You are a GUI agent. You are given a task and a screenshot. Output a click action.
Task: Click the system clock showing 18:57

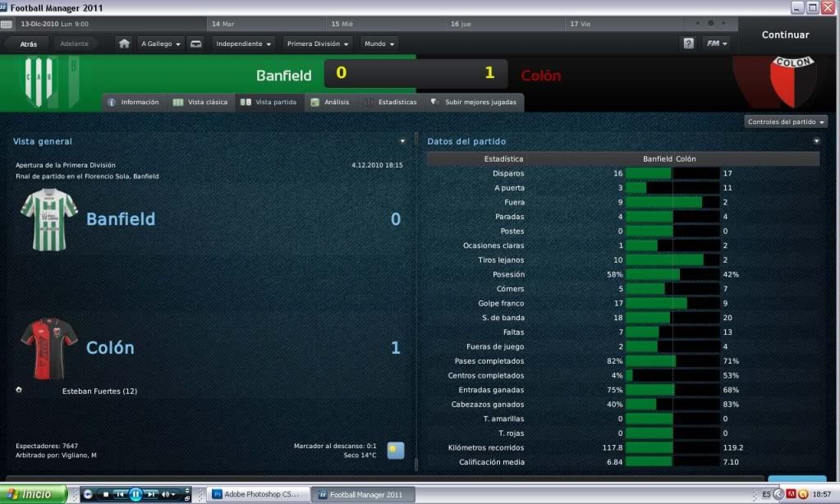coord(822,494)
